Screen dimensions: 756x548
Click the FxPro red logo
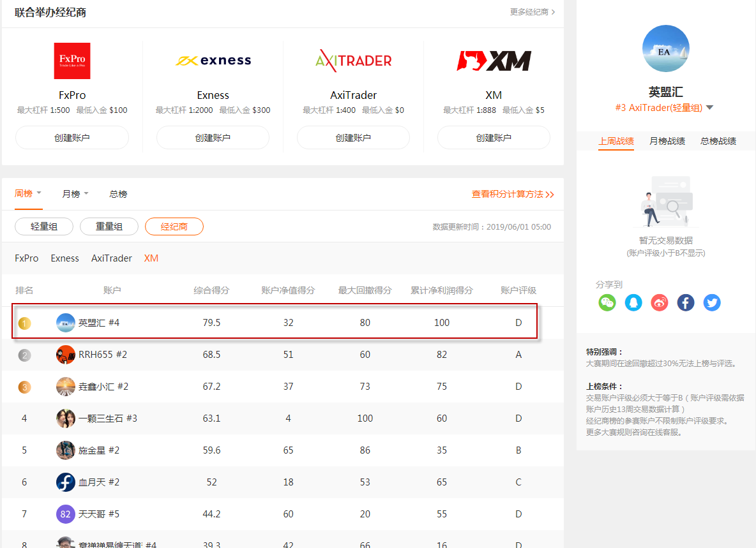pos(72,61)
